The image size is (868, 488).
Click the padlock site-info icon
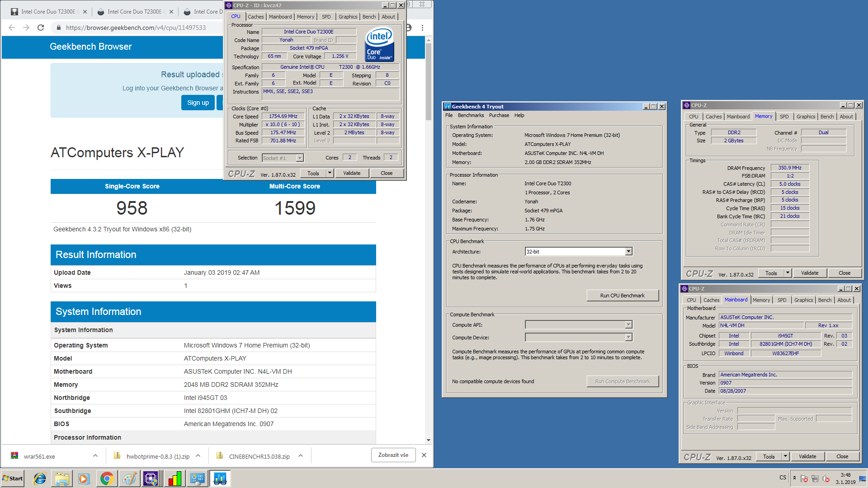(58, 28)
